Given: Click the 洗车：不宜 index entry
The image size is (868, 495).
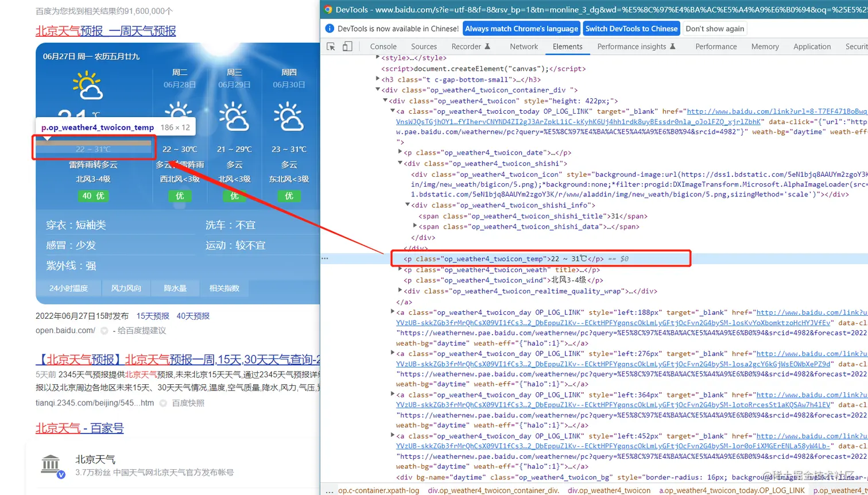Looking at the screenshot, I should 230,225.
